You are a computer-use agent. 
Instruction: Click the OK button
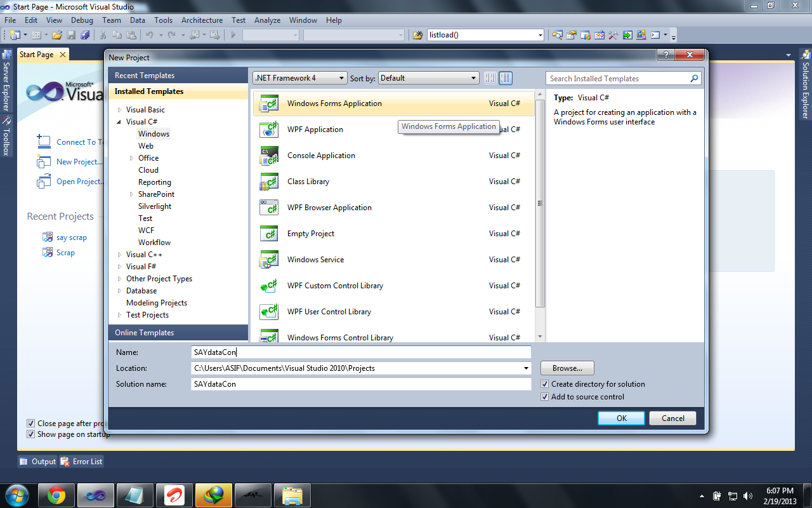click(x=622, y=418)
